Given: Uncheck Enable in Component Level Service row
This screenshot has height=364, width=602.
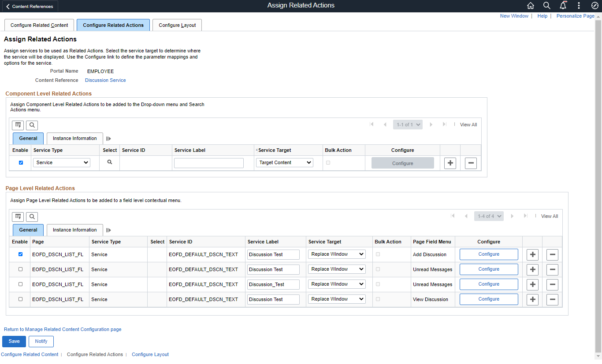Looking at the screenshot, I should click(21, 163).
